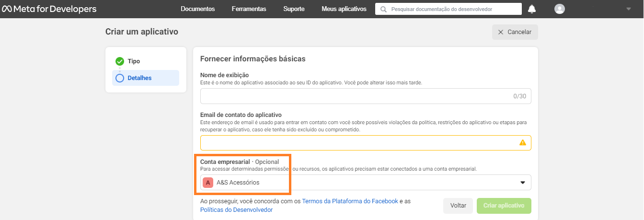Open the user profile avatar
Viewport: 644px width, 220px height.
[x=559, y=9]
